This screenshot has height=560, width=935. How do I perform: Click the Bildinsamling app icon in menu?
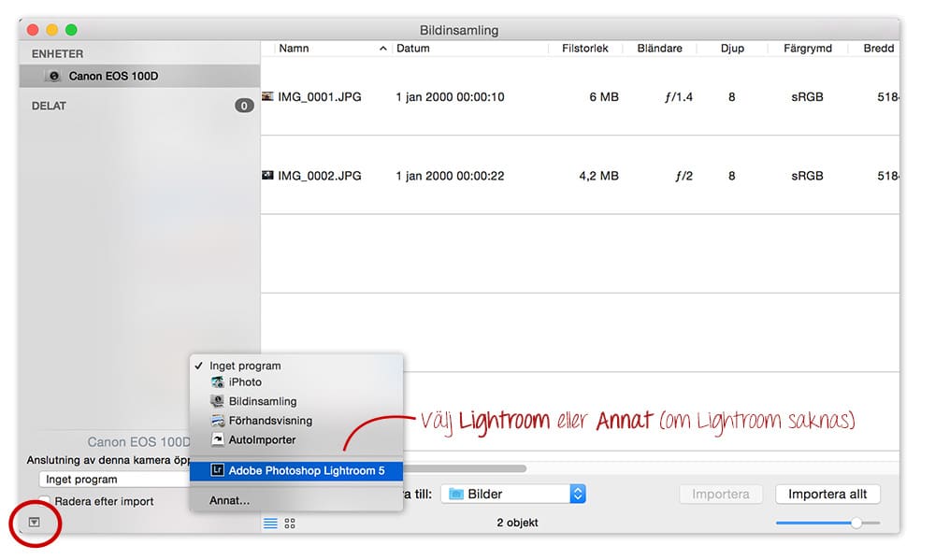click(x=218, y=401)
